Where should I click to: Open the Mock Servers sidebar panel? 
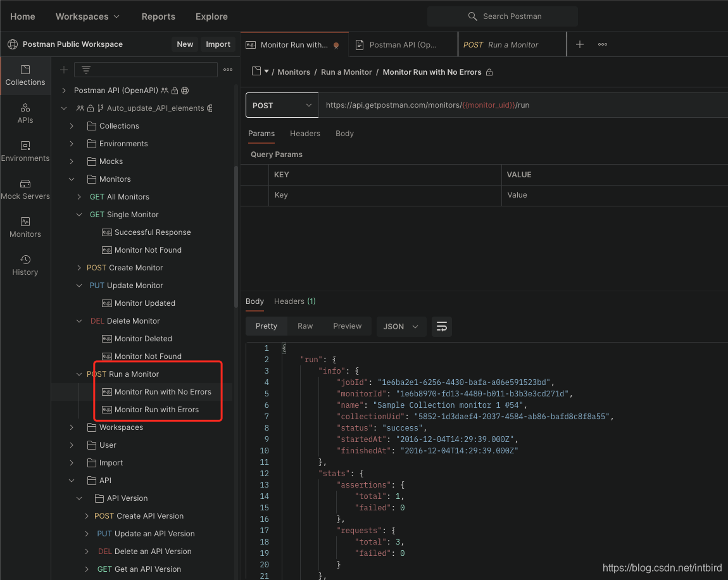pos(25,190)
